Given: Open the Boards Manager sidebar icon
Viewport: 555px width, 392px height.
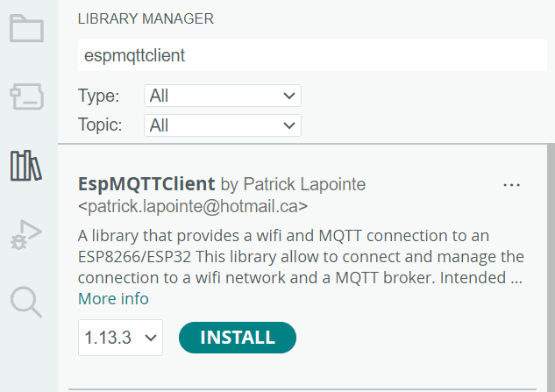Looking at the screenshot, I should pyautogui.click(x=26, y=96).
